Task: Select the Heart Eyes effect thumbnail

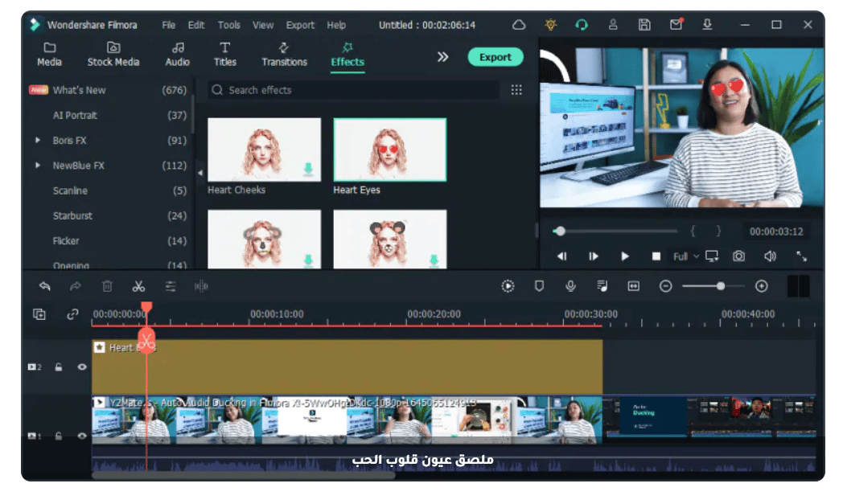Action: [x=390, y=150]
